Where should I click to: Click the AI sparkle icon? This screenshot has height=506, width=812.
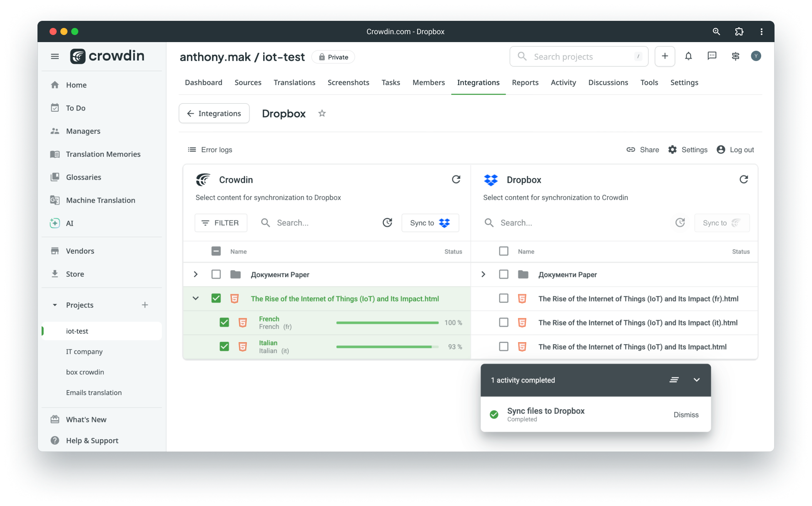click(x=55, y=223)
